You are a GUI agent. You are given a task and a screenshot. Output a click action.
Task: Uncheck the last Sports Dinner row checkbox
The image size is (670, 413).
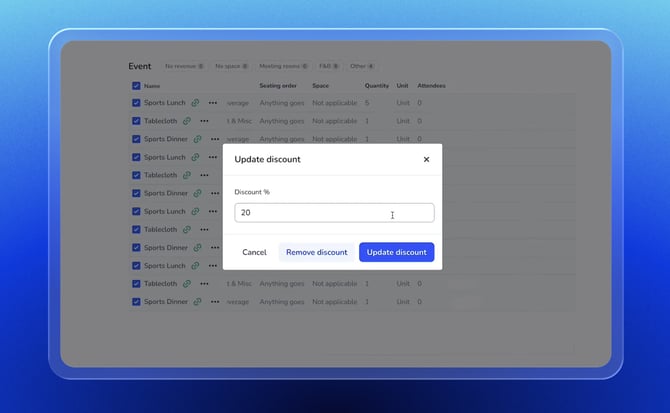tap(136, 302)
